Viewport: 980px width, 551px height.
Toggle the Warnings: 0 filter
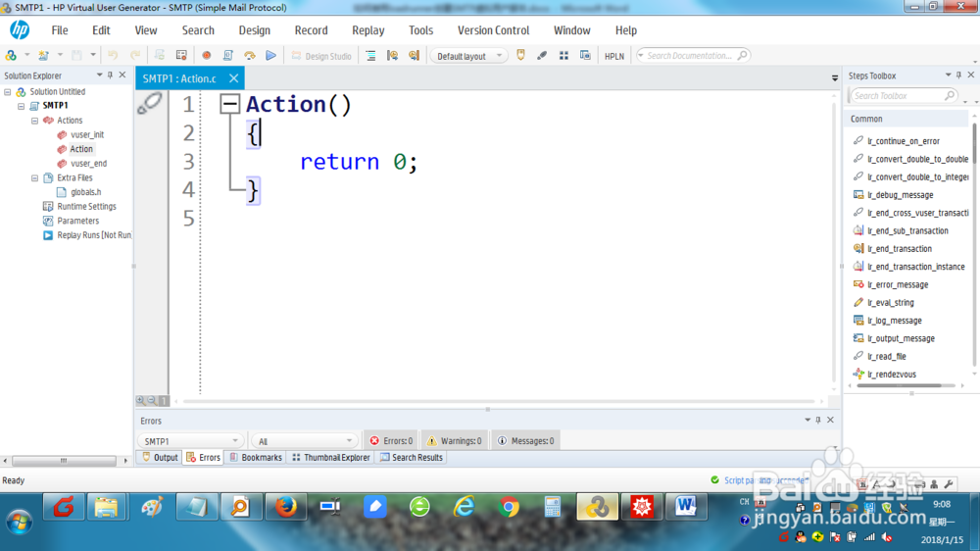(455, 441)
